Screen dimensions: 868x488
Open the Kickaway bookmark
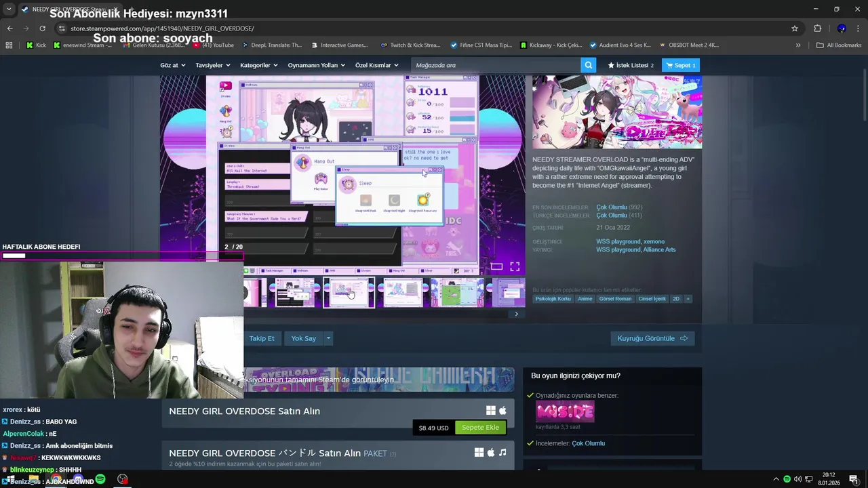tap(551, 45)
